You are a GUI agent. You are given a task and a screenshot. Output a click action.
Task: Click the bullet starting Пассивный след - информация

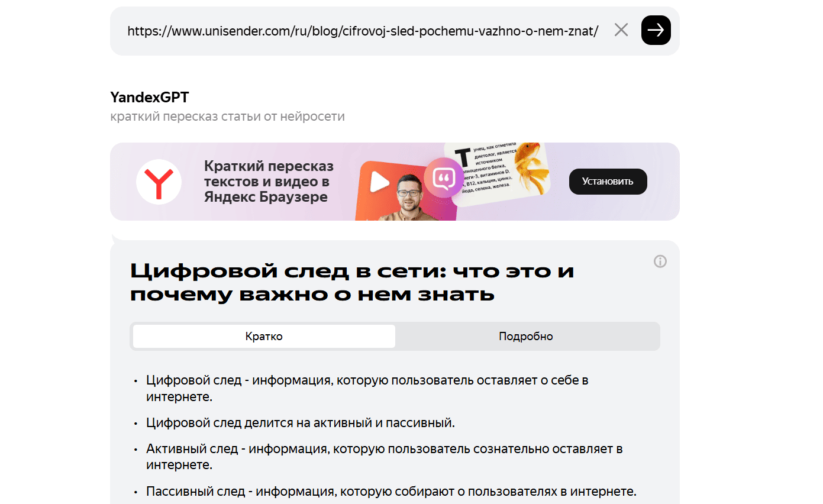(x=391, y=492)
